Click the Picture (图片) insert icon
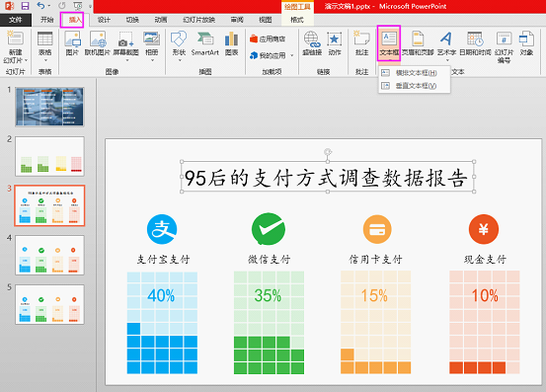Viewport: 546px width, 392px height. click(x=72, y=39)
